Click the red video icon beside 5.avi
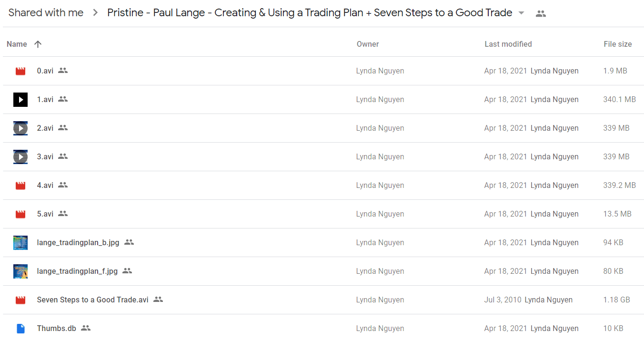This screenshot has width=644, height=342. point(20,214)
